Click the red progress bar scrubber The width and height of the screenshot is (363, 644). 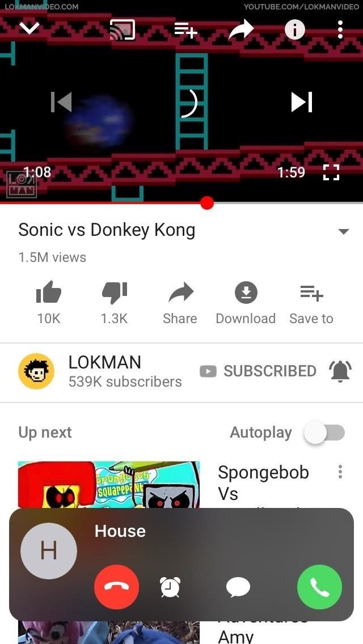click(x=207, y=203)
